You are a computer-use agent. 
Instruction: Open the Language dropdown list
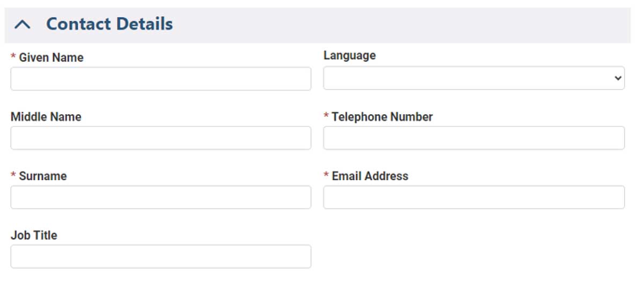[x=474, y=78]
